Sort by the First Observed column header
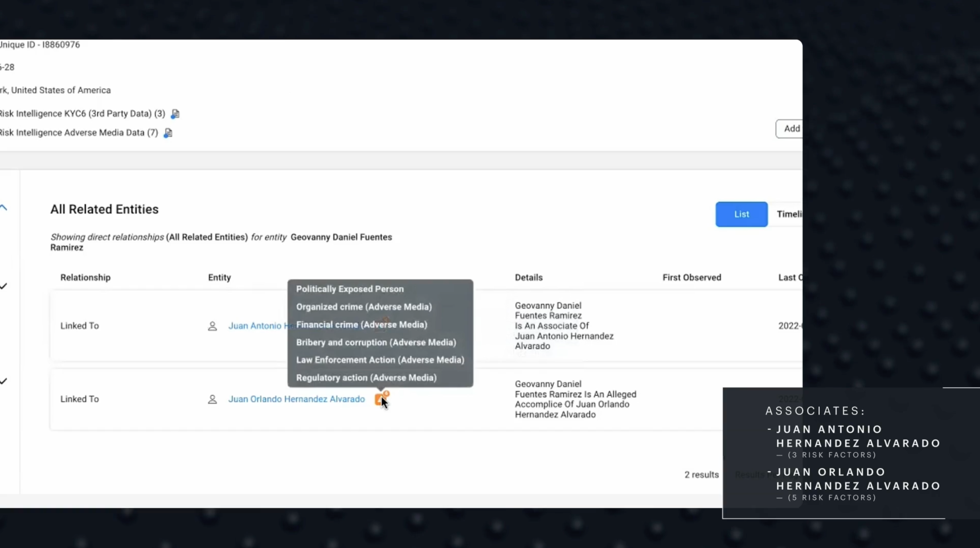980x548 pixels. pyautogui.click(x=692, y=278)
